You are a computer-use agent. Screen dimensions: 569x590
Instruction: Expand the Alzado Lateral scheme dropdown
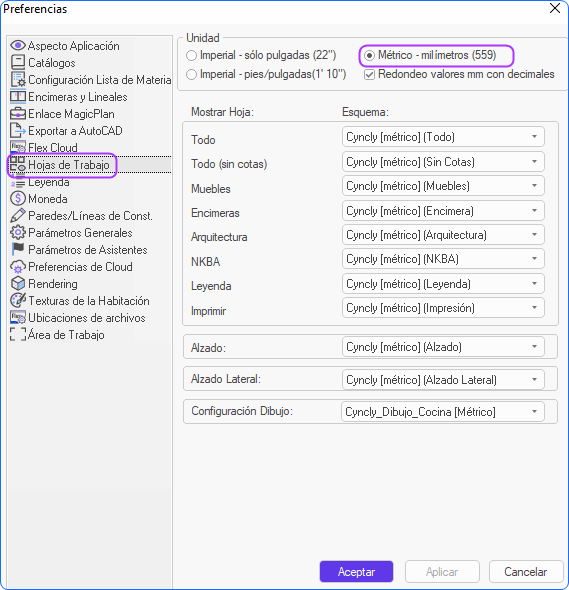click(443, 380)
